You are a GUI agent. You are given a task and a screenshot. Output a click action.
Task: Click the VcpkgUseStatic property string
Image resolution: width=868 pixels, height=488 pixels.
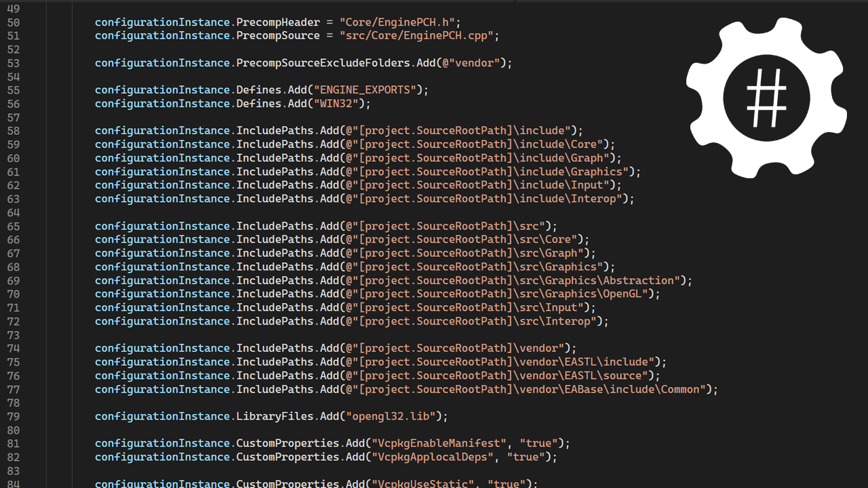point(424,483)
